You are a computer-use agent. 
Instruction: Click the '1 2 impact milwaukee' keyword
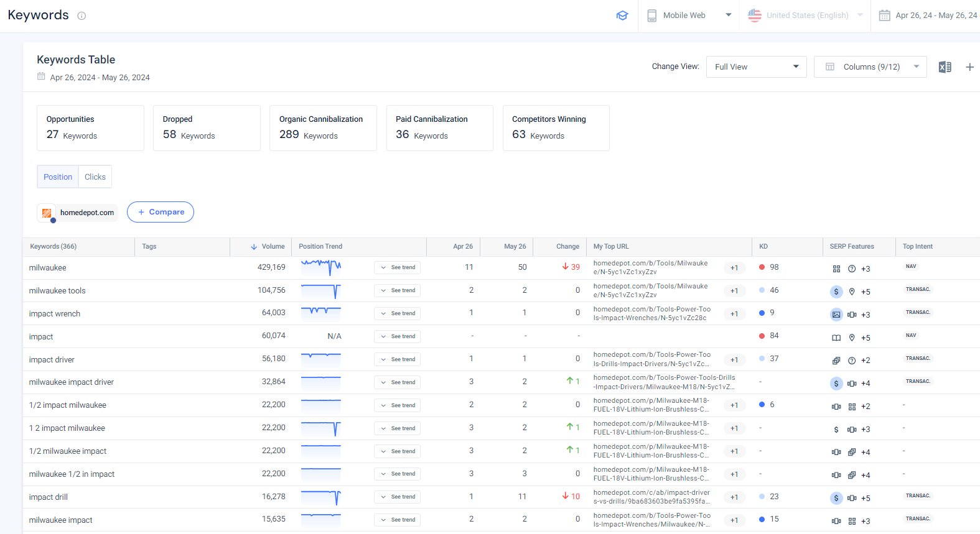coord(67,428)
